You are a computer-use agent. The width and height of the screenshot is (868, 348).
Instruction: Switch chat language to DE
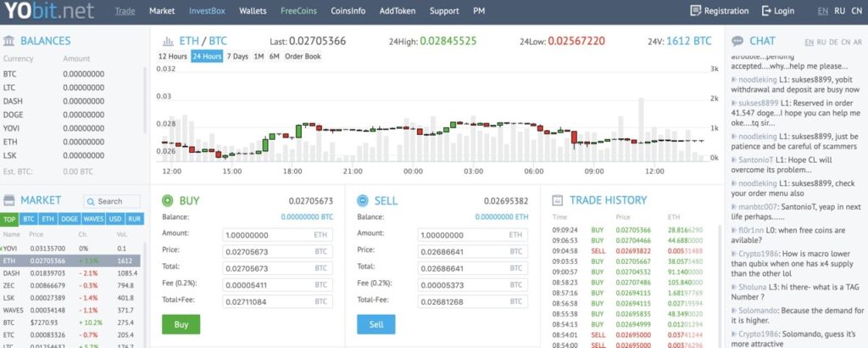833,42
